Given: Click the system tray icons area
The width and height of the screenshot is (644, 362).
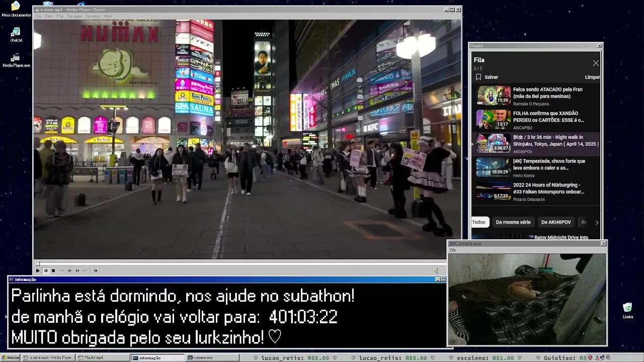Looking at the screenshot, I should point(600,357).
